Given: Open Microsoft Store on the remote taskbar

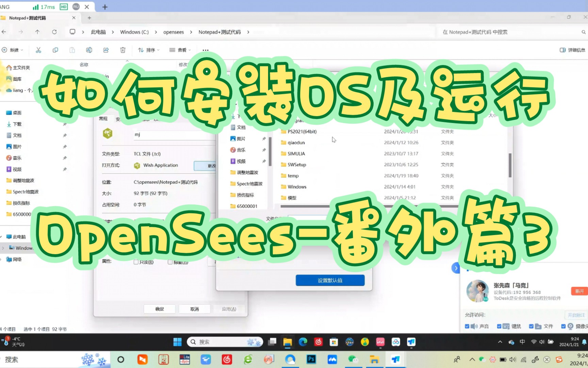Looking at the screenshot, I should point(334,342).
